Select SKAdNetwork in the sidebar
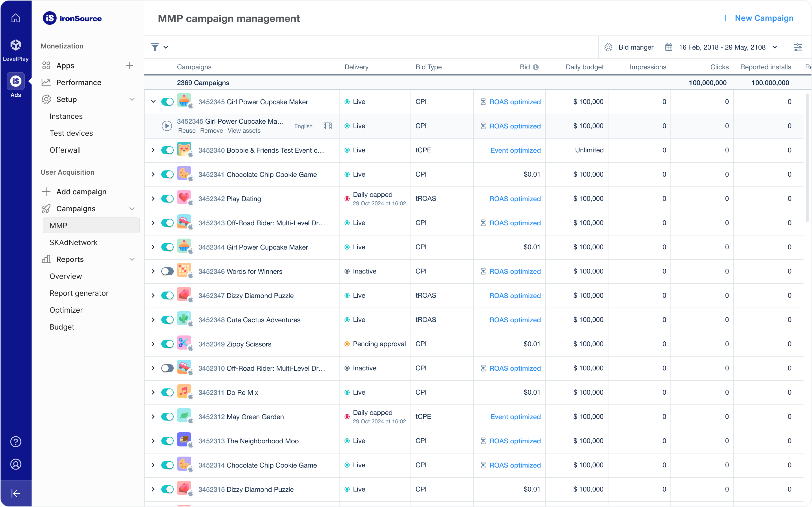 (74, 243)
